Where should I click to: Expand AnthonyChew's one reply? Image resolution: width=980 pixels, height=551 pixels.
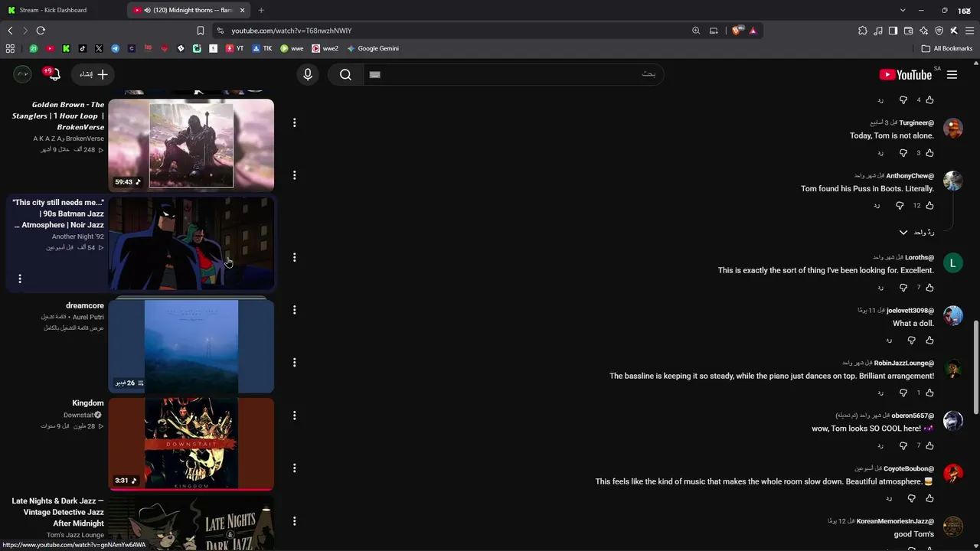coord(917,233)
